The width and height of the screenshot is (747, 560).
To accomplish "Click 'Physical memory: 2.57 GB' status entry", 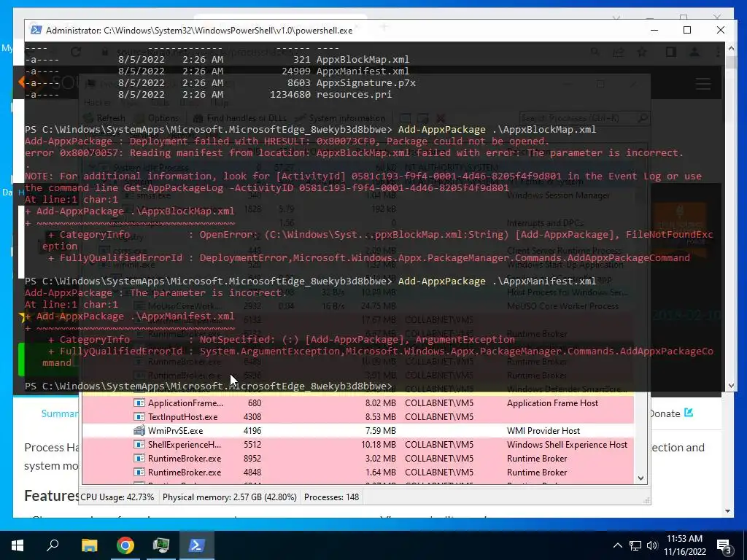I will tap(230, 497).
